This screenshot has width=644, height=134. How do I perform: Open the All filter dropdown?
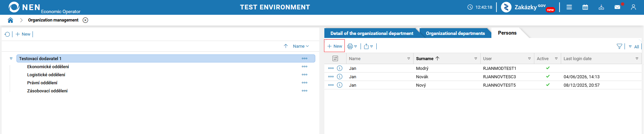click(x=634, y=47)
